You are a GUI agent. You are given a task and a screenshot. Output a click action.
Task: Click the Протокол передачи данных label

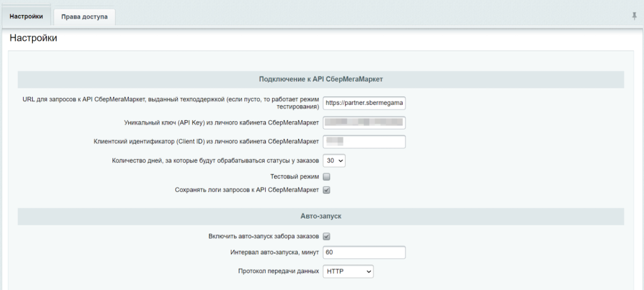(x=279, y=272)
